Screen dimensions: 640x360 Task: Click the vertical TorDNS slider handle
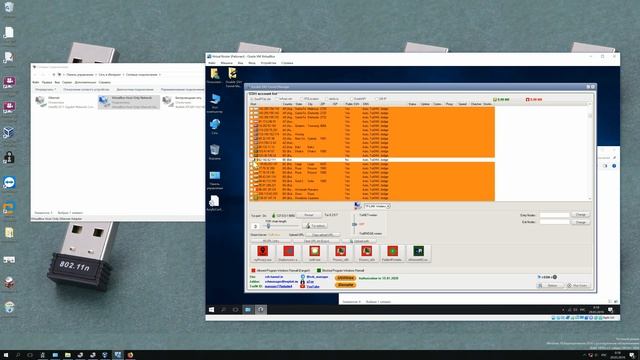[354, 224]
